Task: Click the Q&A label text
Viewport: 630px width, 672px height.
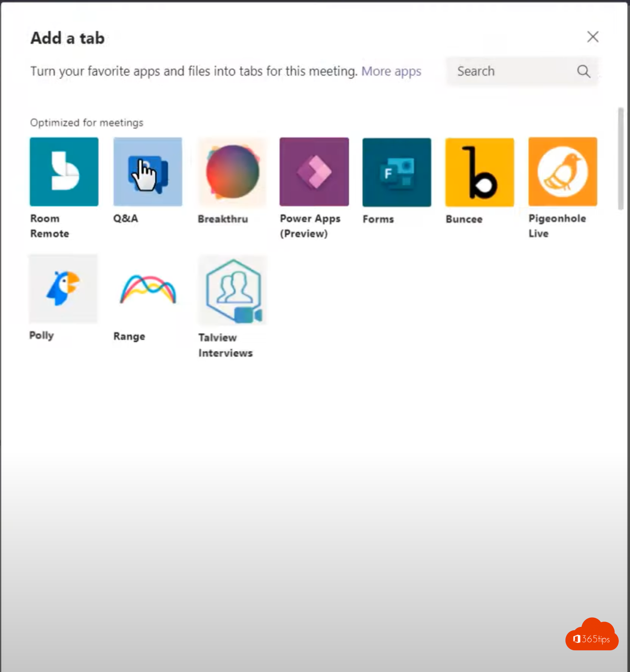Action: pos(126,219)
